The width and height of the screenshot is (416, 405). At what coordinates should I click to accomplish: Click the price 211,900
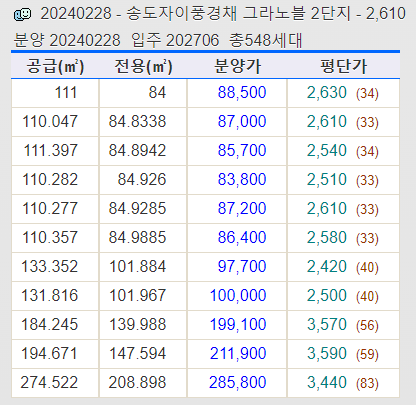tap(238, 353)
